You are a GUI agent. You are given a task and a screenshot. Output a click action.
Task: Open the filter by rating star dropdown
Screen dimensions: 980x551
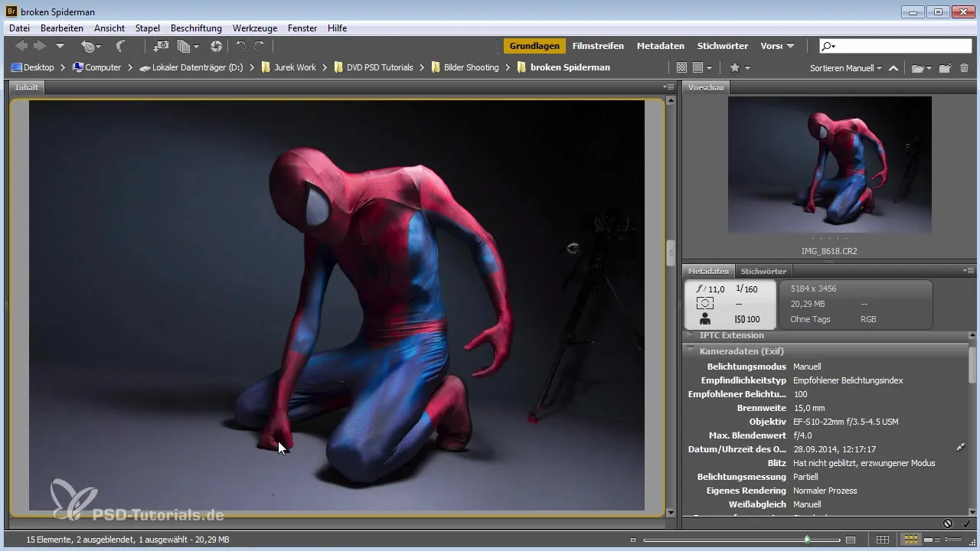coord(740,67)
